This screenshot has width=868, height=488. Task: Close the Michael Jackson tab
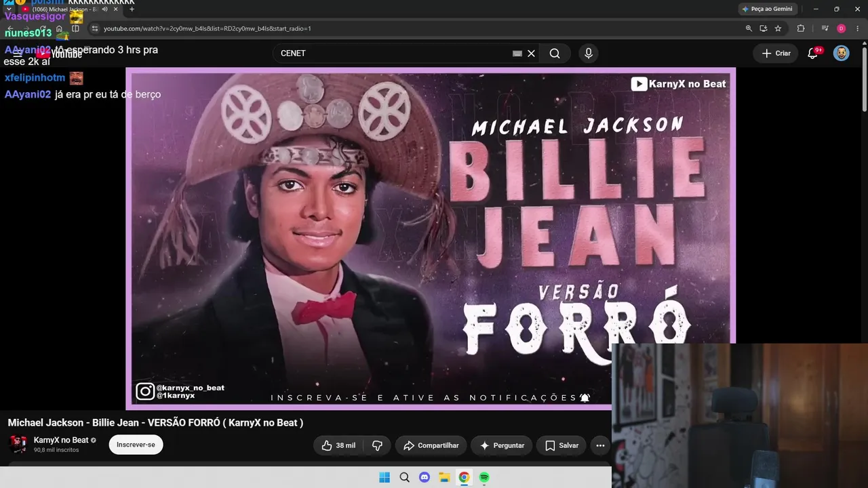click(x=116, y=9)
